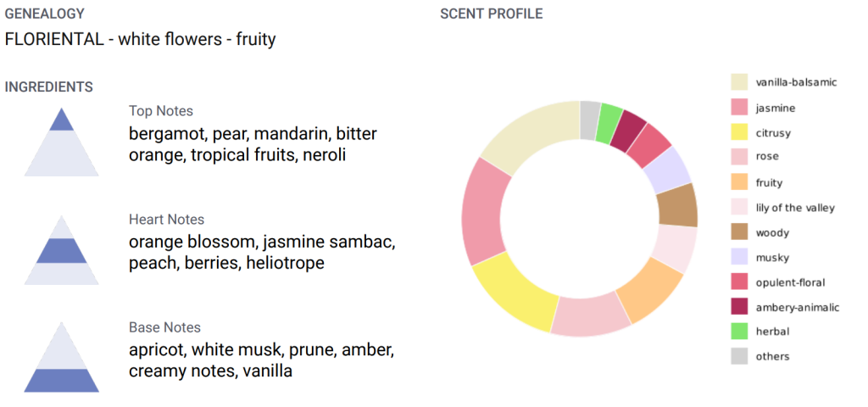The height and width of the screenshot is (407, 868).
Task: Click the Heart Notes heading
Action: pyautogui.click(x=166, y=220)
